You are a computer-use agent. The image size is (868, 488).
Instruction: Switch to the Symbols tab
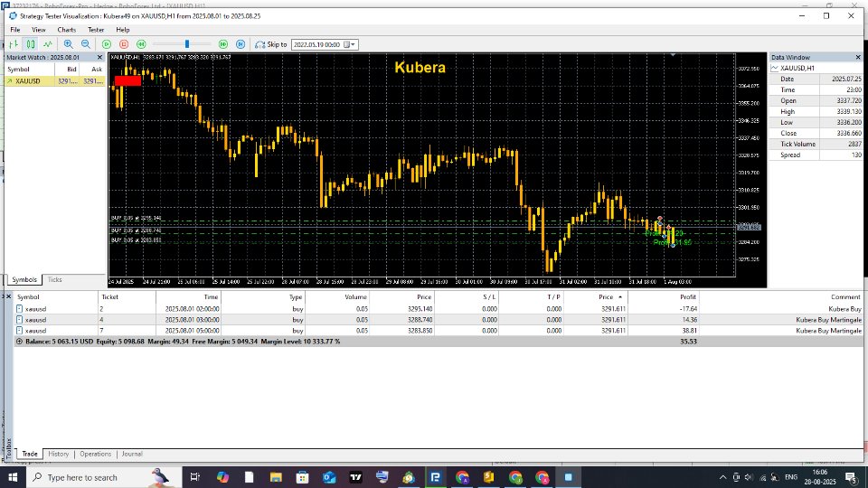tap(24, 280)
